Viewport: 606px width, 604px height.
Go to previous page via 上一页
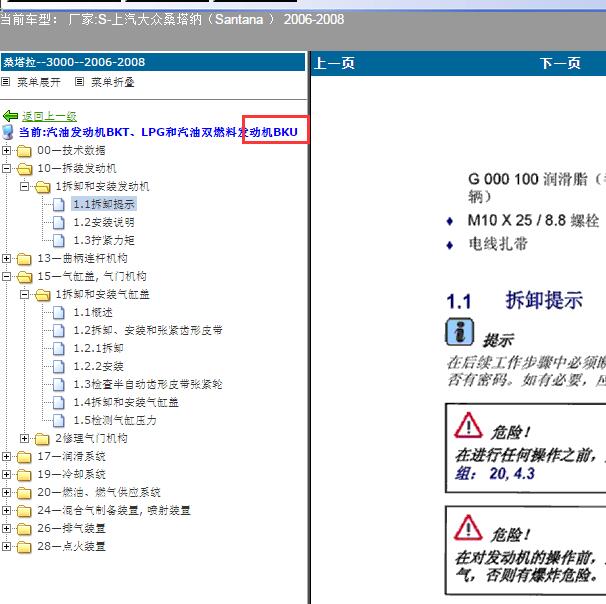tap(334, 63)
